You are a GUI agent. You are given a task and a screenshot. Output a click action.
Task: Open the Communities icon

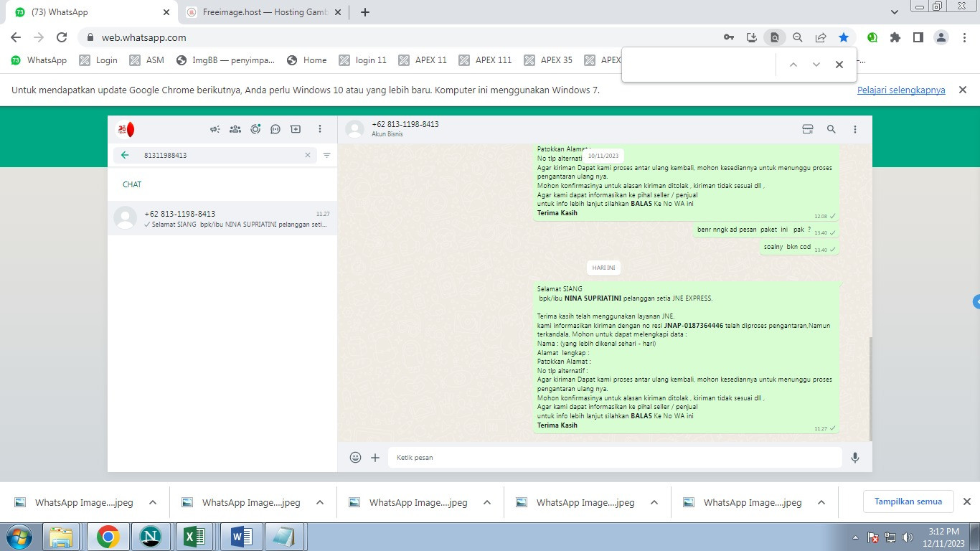click(x=235, y=129)
